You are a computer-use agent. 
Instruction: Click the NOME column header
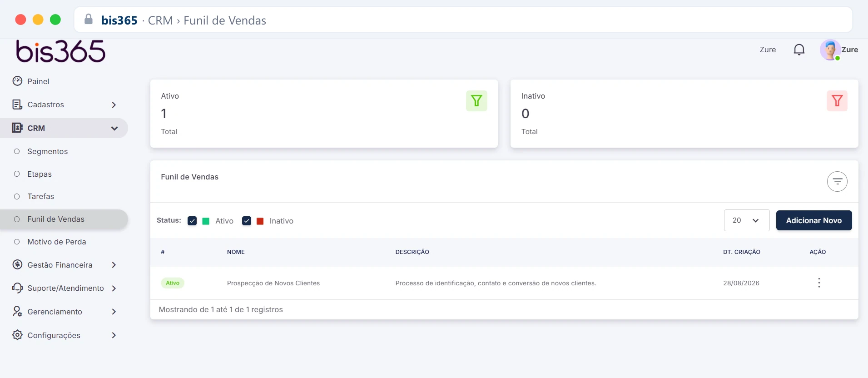[x=236, y=252]
